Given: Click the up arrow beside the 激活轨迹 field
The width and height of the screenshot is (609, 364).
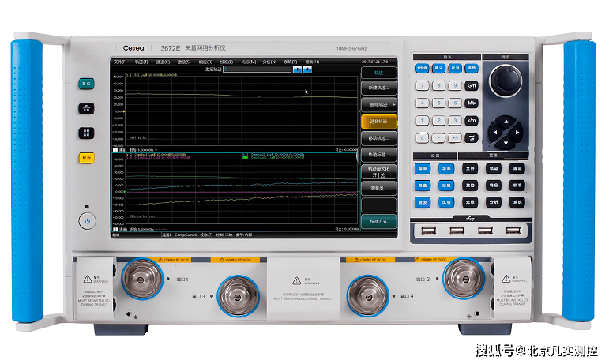Looking at the screenshot, I should [x=297, y=69].
